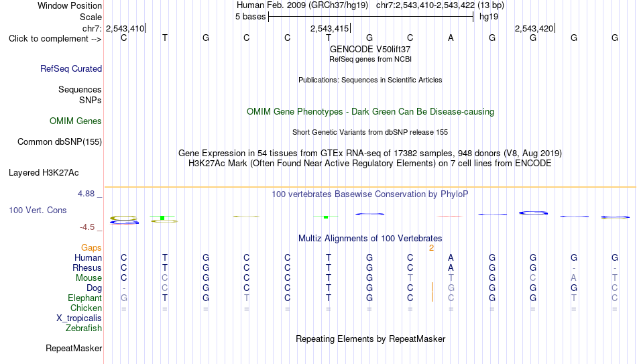Click the faded A base in the Mouse row

[x=573, y=278]
